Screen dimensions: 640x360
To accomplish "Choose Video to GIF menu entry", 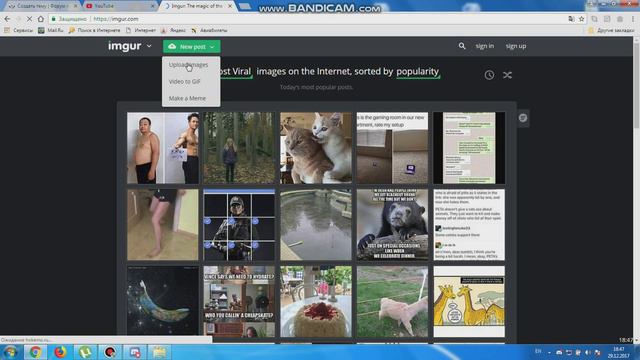I will [184, 82].
